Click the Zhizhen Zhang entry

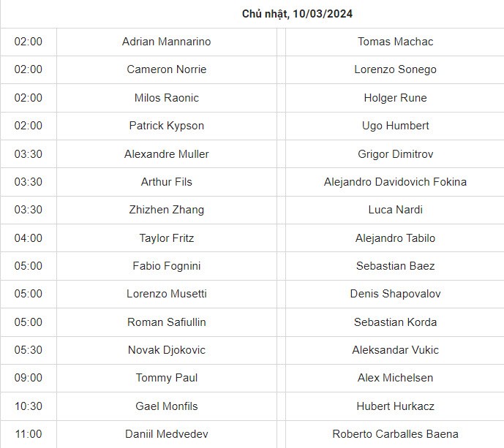coord(166,210)
